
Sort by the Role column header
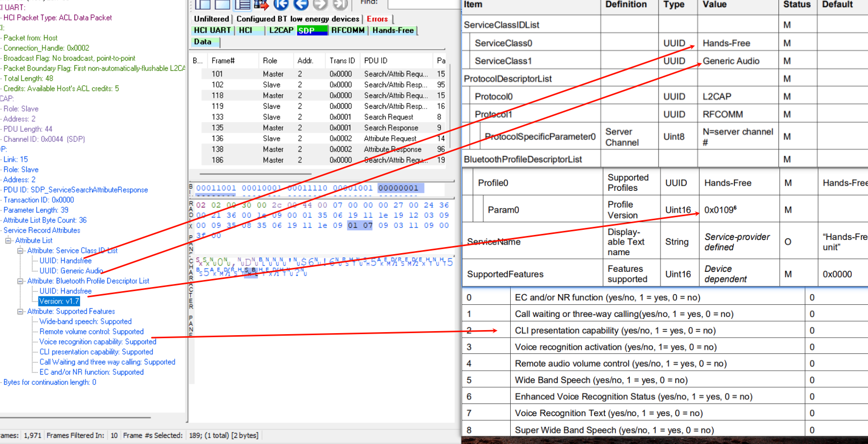tap(276, 61)
